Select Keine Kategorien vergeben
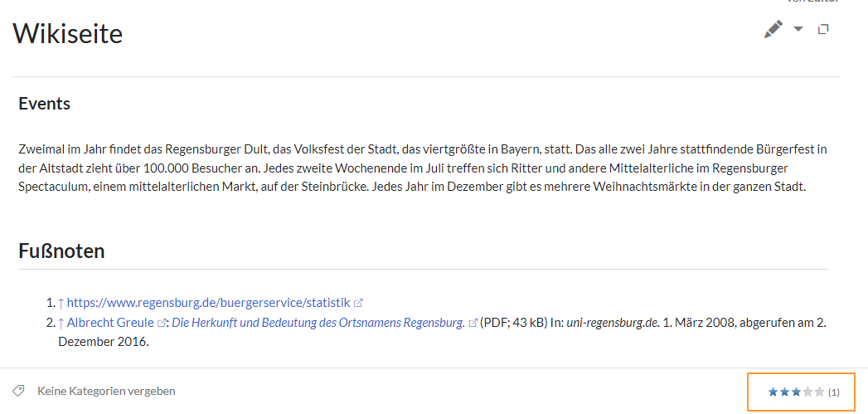This screenshot has width=868, height=414. [x=106, y=392]
